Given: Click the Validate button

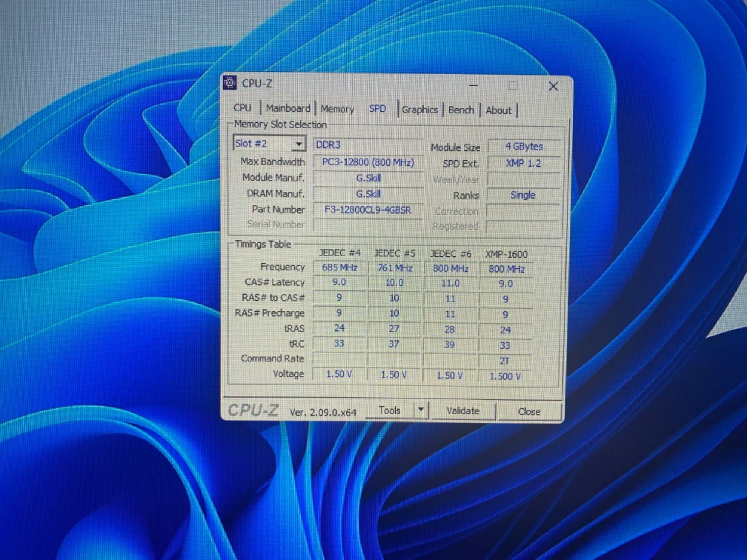Looking at the screenshot, I should 463,411.
